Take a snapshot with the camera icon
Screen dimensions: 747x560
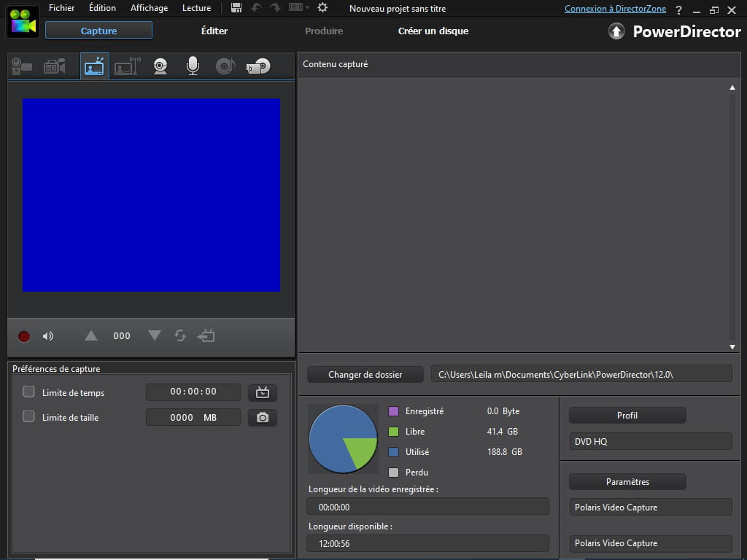coord(263,418)
